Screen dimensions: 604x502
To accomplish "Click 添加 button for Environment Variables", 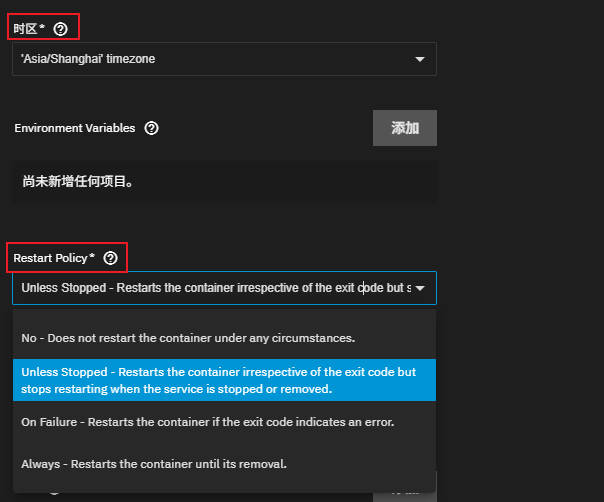I will coord(404,128).
